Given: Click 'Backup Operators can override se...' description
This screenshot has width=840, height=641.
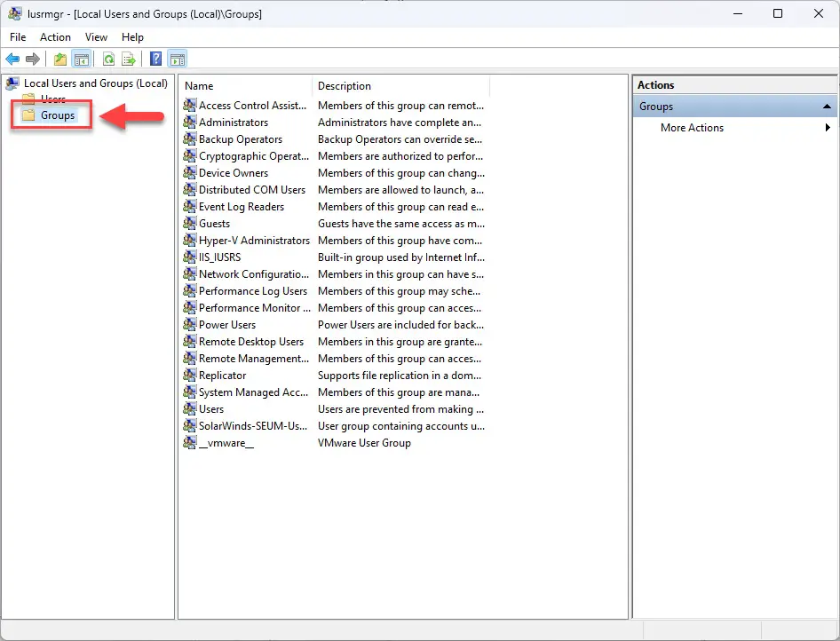Looking at the screenshot, I should pyautogui.click(x=400, y=139).
